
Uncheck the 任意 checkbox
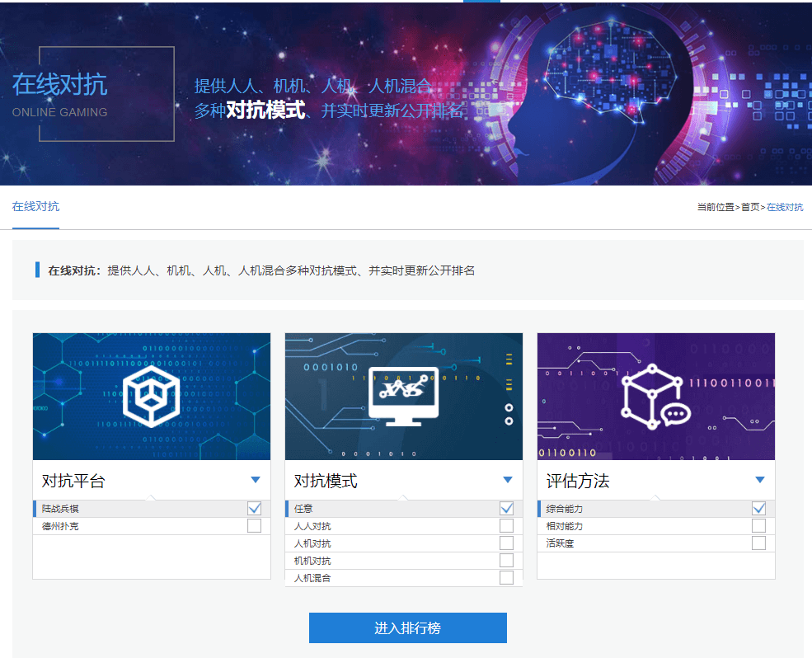coord(506,509)
